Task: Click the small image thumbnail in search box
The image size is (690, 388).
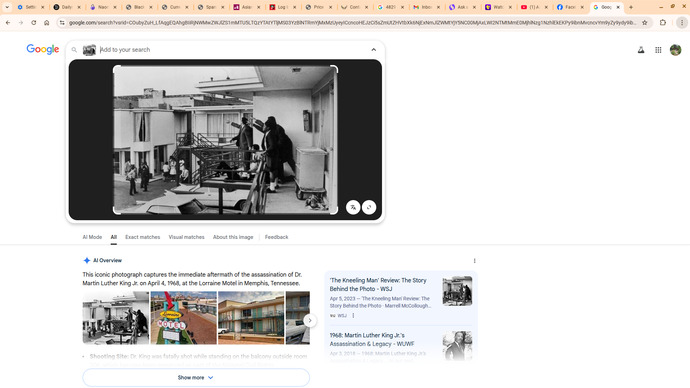Action: [x=89, y=50]
